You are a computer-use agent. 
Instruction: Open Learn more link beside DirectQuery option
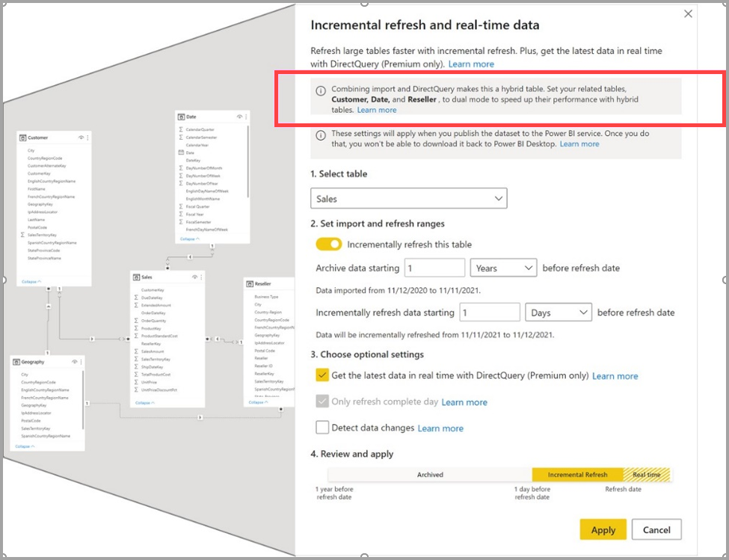pyautogui.click(x=615, y=376)
